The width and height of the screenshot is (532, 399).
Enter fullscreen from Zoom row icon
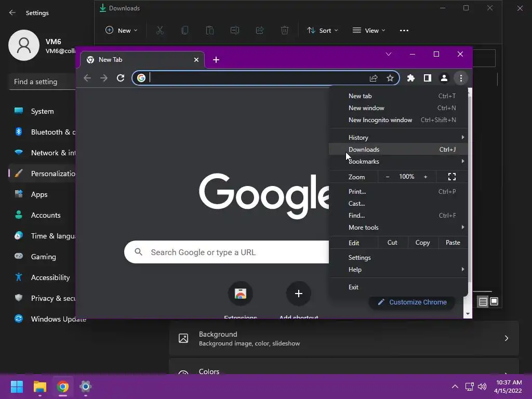(452, 177)
